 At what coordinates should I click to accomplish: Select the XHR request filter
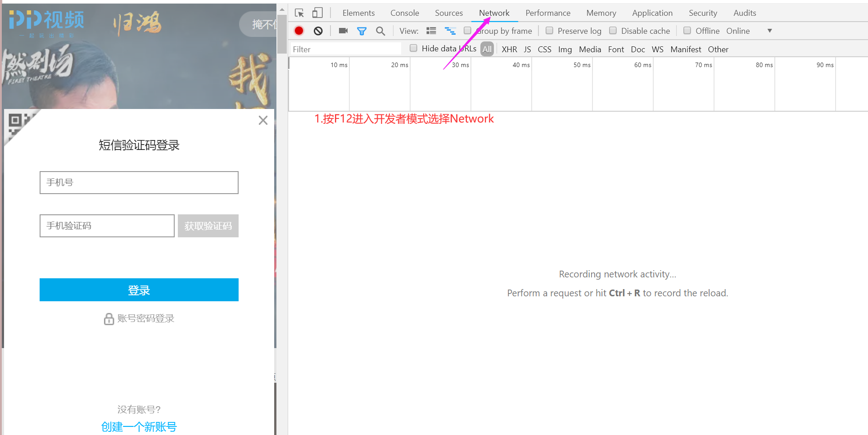tap(509, 49)
